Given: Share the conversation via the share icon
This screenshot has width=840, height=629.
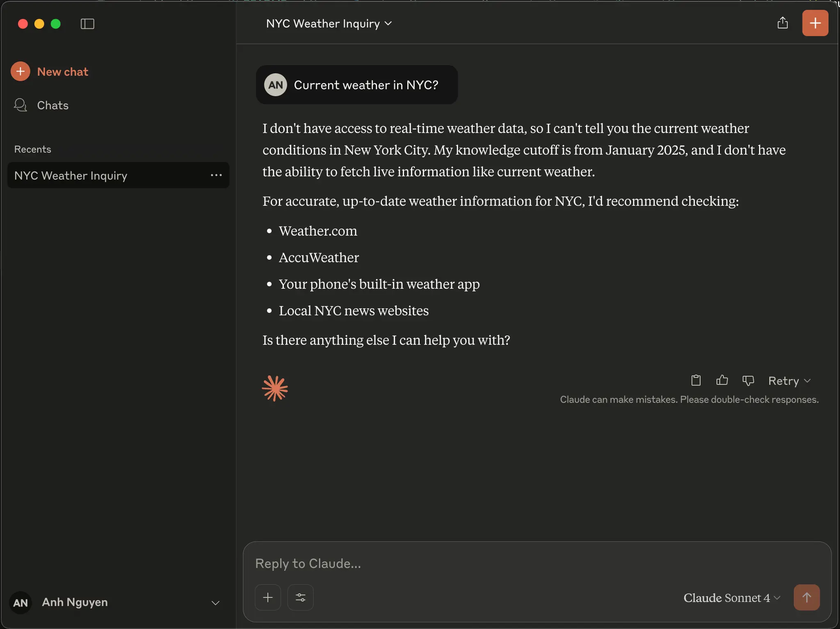Looking at the screenshot, I should (782, 23).
